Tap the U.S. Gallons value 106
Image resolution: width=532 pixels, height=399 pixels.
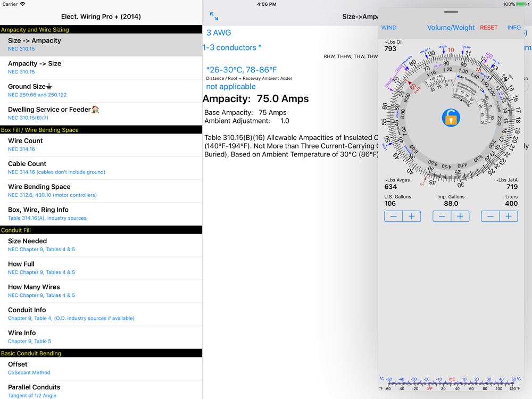[390, 204]
